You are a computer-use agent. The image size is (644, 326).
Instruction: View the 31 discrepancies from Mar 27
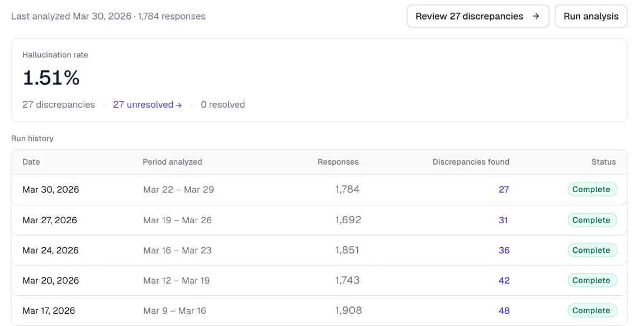(x=503, y=220)
